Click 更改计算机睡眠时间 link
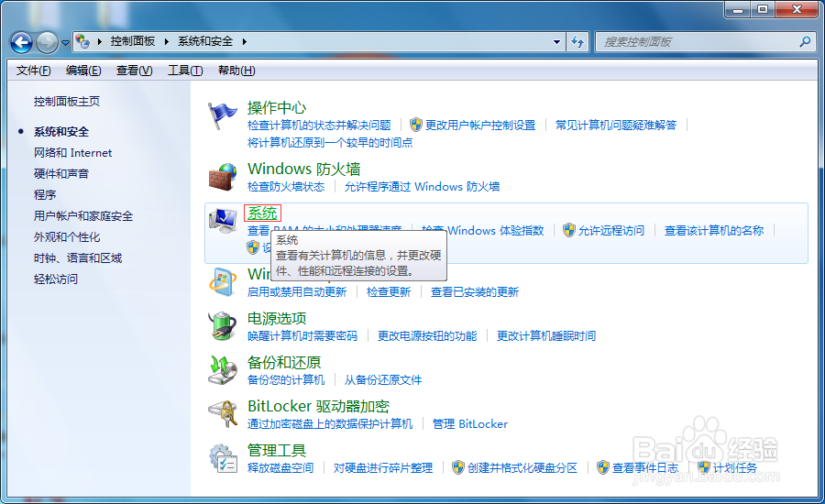The height and width of the screenshot is (504, 825). (x=546, y=335)
